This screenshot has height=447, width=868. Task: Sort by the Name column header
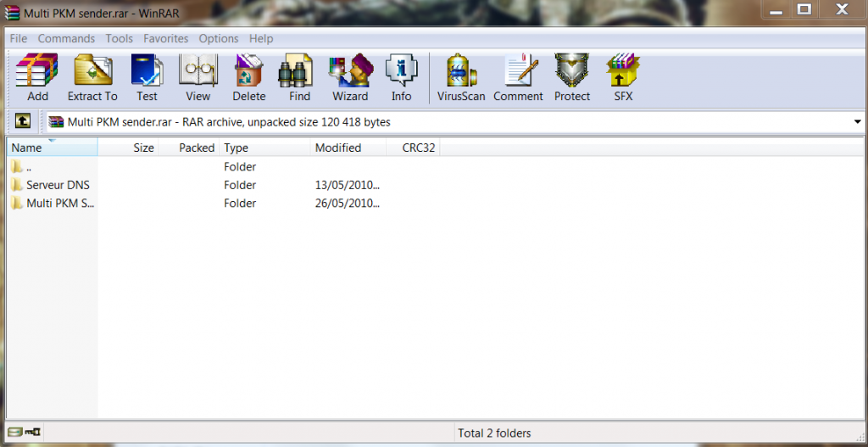[53, 148]
